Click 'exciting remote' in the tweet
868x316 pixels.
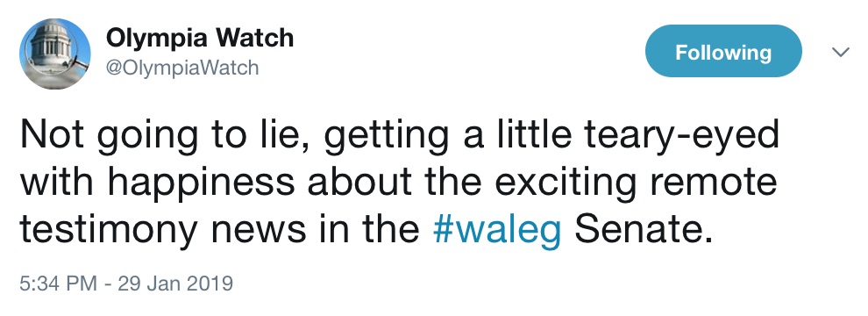pyautogui.click(x=636, y=183)
